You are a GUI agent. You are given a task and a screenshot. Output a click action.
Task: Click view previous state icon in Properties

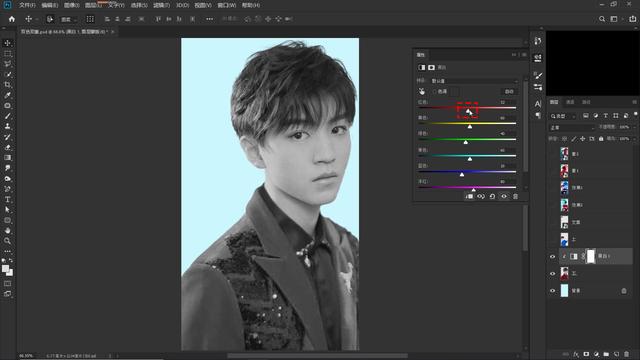click(481, 196)
